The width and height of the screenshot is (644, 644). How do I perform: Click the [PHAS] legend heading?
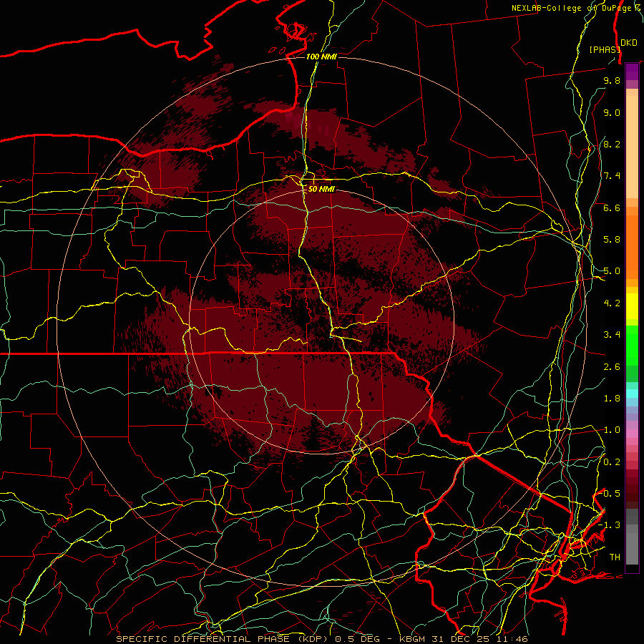(605, 49)
